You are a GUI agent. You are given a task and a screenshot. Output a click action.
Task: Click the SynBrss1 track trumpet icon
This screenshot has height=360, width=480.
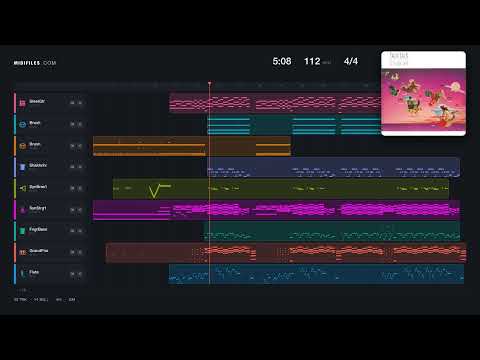22,188
